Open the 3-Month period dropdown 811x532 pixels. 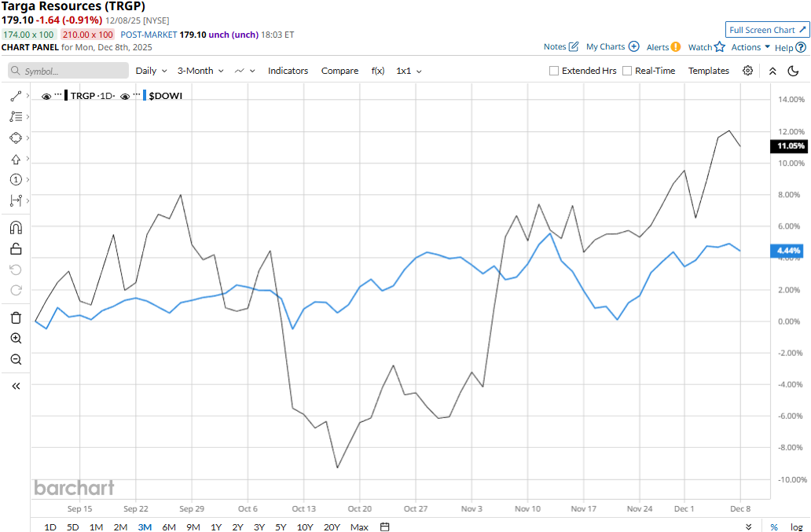tap(200, 71)
